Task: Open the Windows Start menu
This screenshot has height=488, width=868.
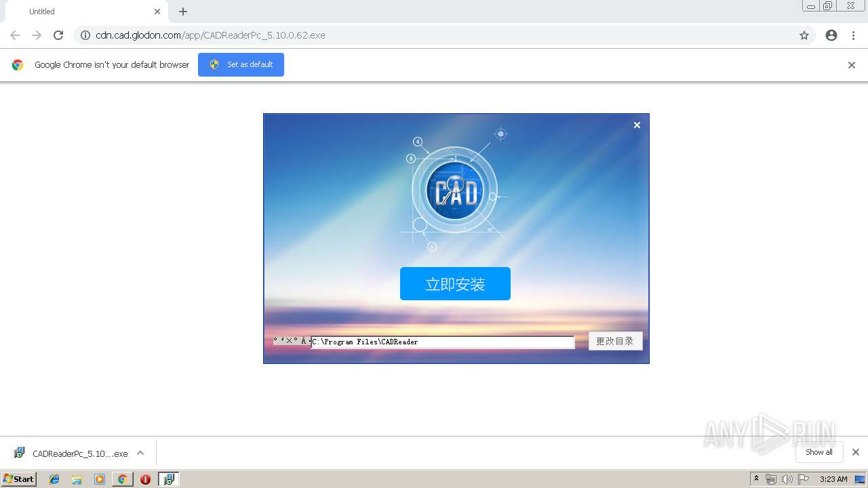Action: pos(18,479)
